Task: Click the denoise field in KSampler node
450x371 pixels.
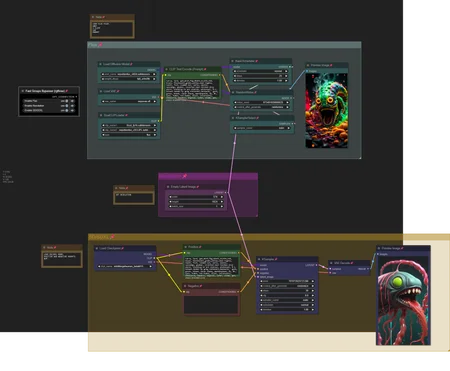Action: (x=287, y=309)
